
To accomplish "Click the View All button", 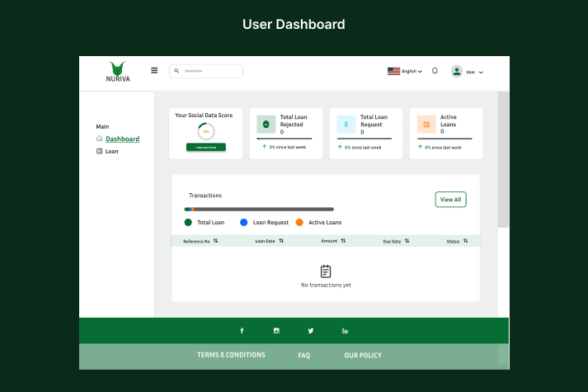I will [450, 200].
